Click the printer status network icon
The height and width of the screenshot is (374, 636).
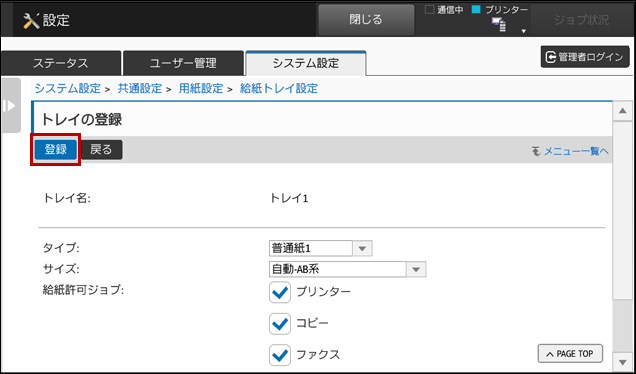pyautogui.click(x=499, y=24)
